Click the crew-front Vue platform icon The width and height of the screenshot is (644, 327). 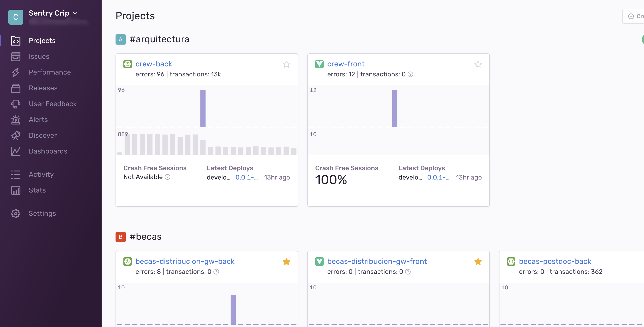click(319, 64)
